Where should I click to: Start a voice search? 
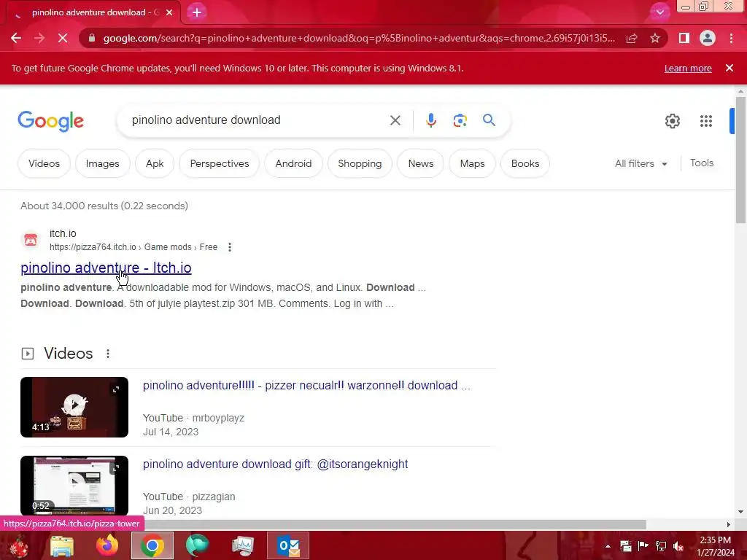coord(430,120)
